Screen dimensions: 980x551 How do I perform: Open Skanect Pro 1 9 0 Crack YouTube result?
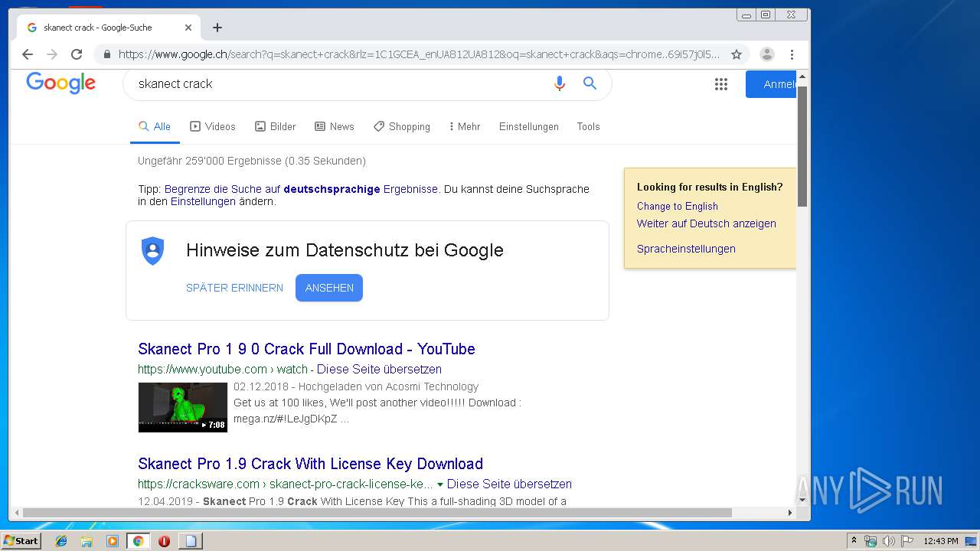(306, 349)
